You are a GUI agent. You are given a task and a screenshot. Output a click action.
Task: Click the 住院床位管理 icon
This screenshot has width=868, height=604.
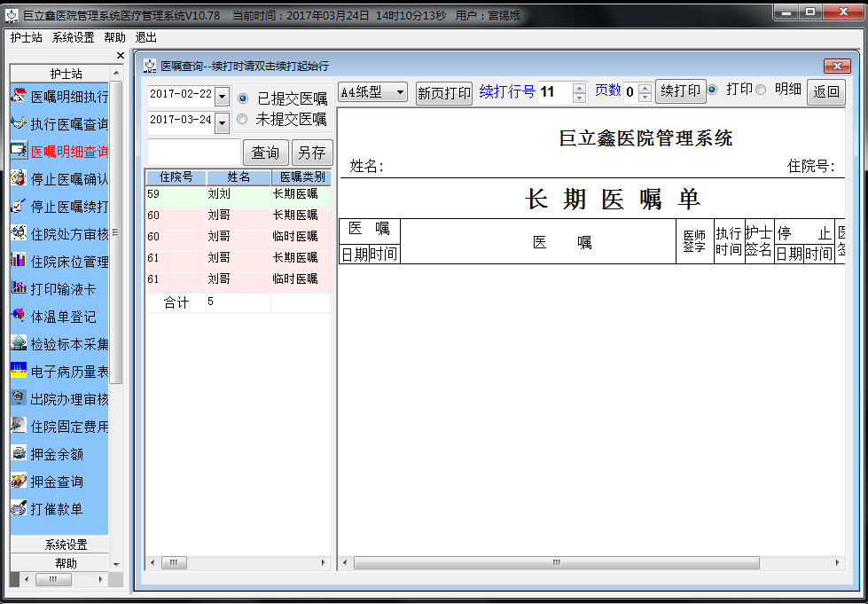point(19,261)
